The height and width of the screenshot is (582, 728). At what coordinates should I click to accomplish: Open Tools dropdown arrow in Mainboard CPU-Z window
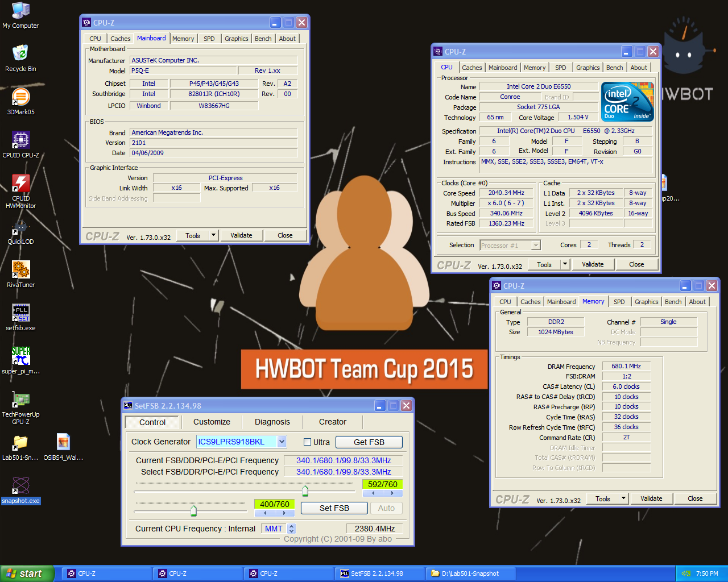(214, 235)
